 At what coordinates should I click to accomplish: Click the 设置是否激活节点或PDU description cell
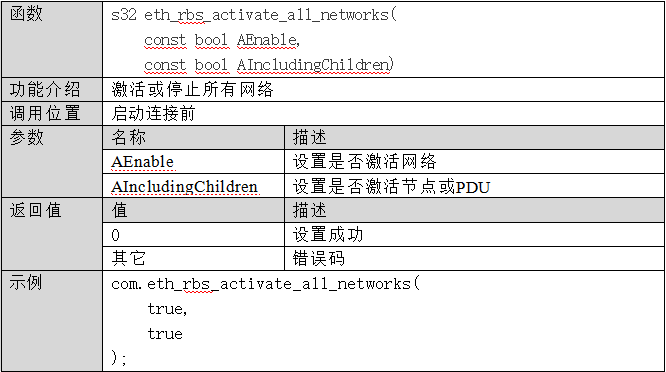474,186
